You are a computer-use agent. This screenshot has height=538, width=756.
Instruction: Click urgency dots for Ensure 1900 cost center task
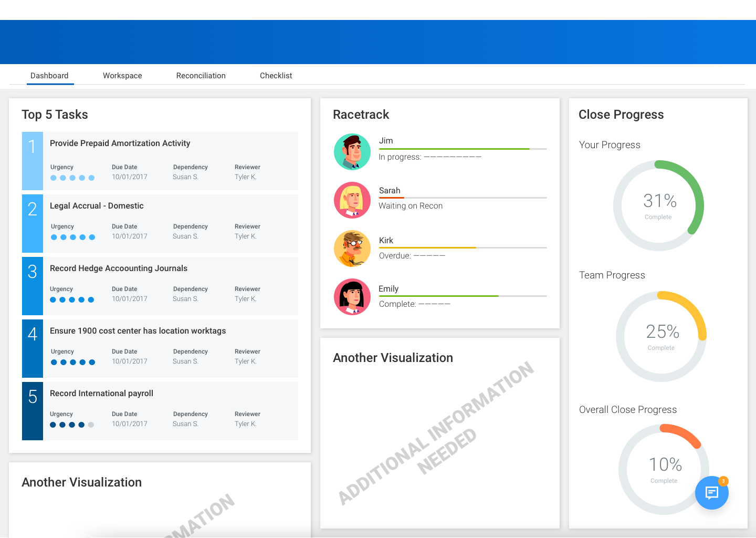73,363
